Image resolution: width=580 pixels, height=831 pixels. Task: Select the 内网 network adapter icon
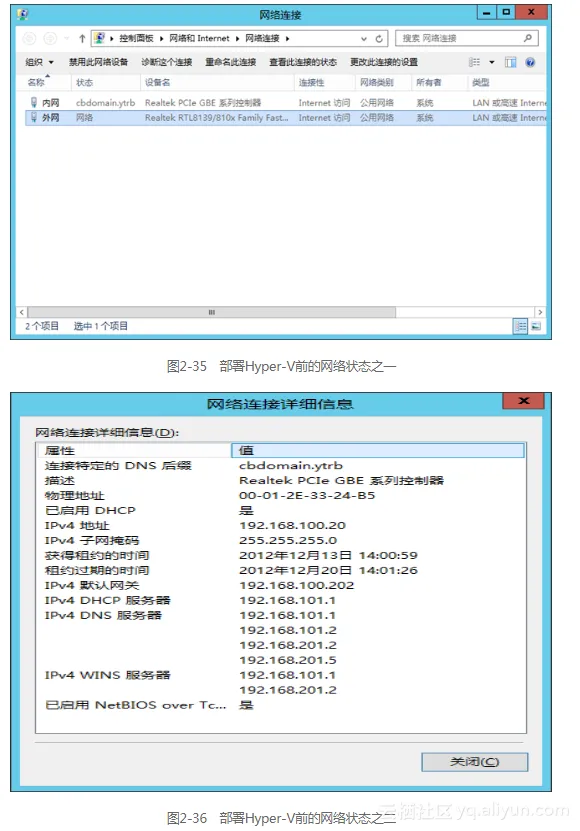[x=33, y=102]
